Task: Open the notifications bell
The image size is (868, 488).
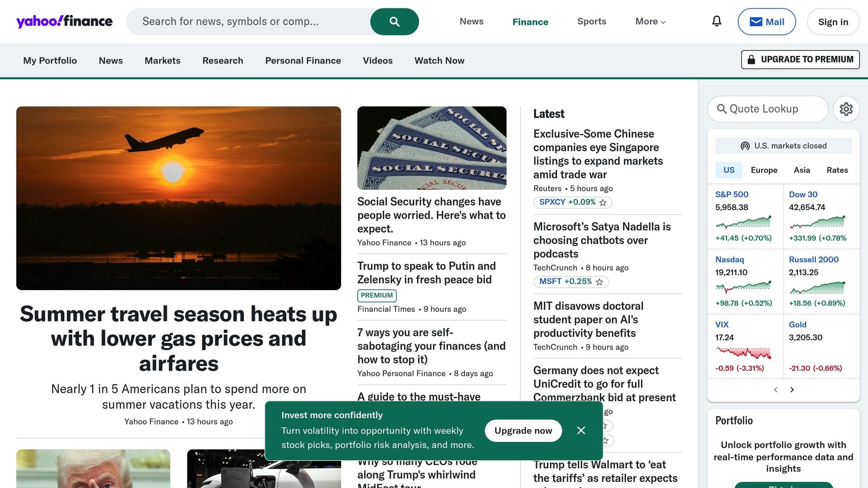Action: pos(716,21)
